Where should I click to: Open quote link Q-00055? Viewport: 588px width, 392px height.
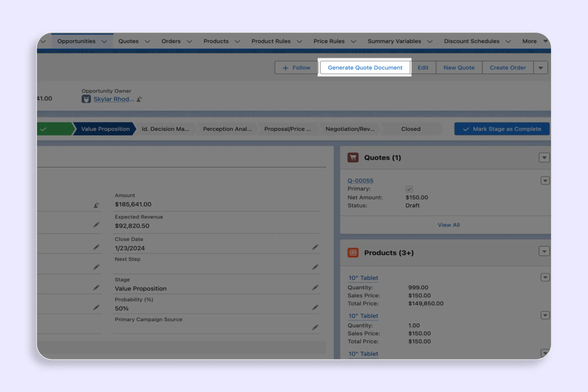tap(360, 181)
